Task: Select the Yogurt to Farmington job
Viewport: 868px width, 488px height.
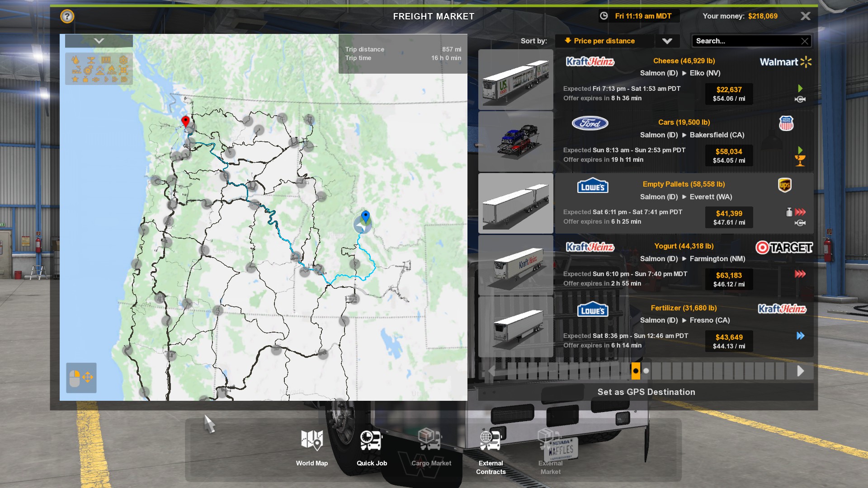Action: (x=684, y=265)
